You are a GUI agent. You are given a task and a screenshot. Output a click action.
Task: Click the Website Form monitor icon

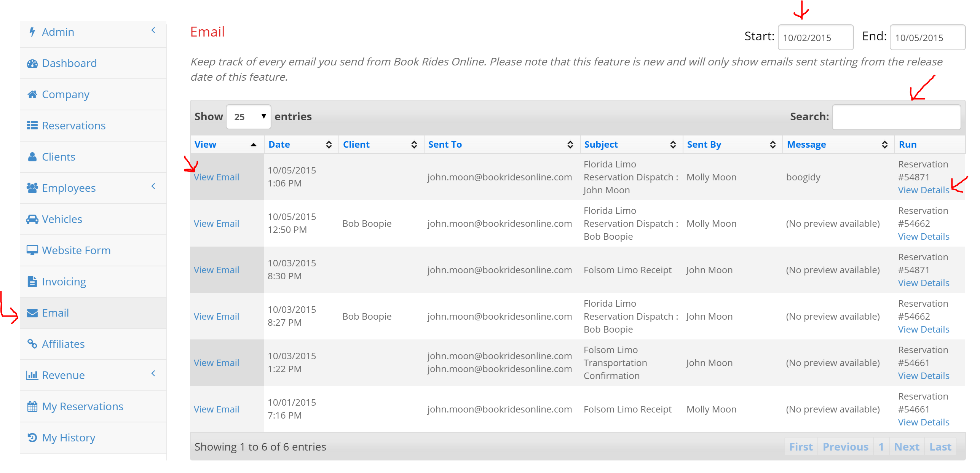click(x=32, y=250)
